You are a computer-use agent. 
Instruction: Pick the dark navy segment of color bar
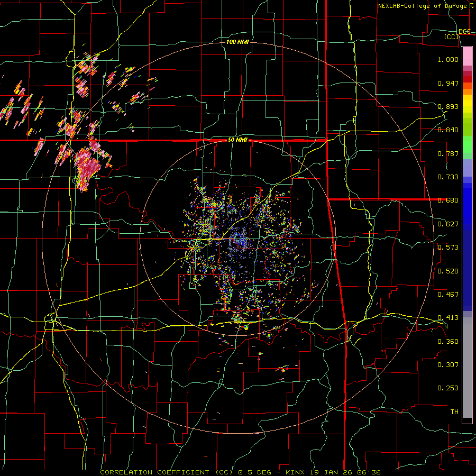pos(467,270)
